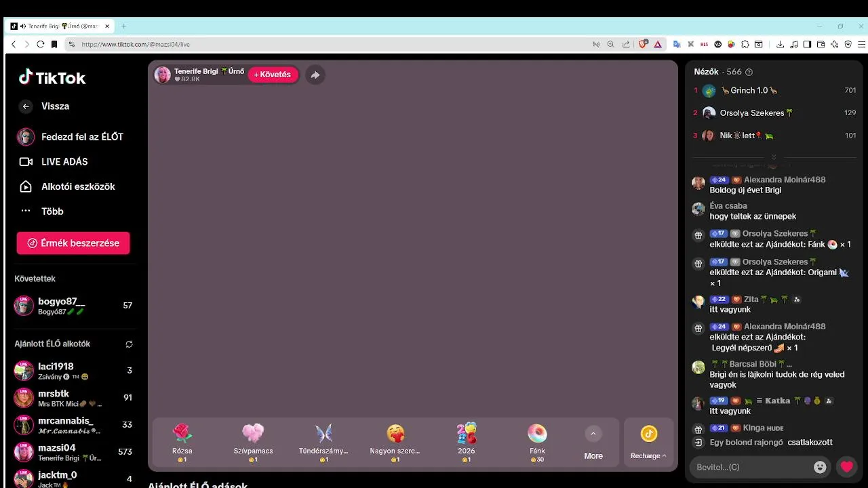
Task: Expand the top viewers list chevron
Action: pyautogui.click(x=774, y=157)
